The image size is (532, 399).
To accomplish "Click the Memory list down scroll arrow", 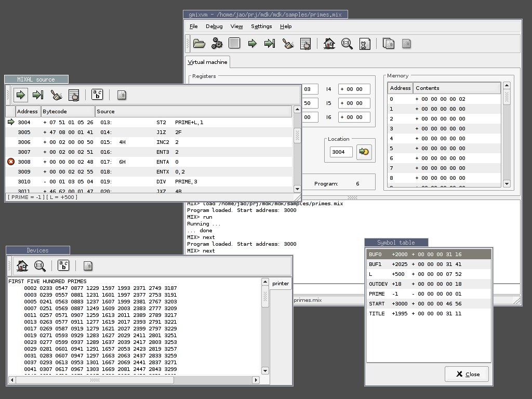I will (x=507, y=183).
